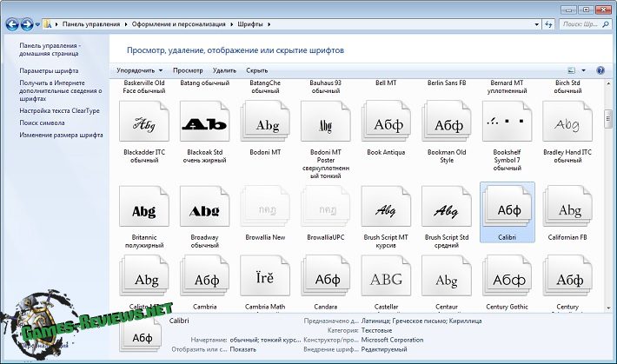617x364 pixels.
Task: Click the Batang обычный font label
Action: click(x=204, y=83)
